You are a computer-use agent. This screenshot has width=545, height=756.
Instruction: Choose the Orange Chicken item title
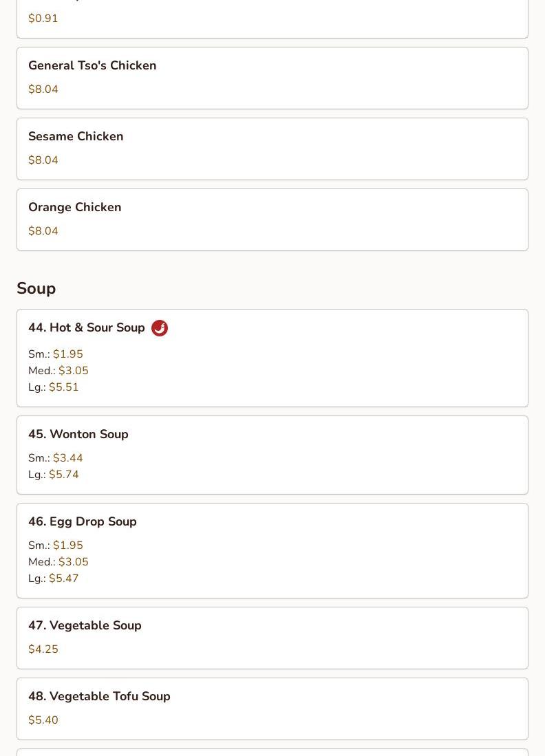click(75, 208)
